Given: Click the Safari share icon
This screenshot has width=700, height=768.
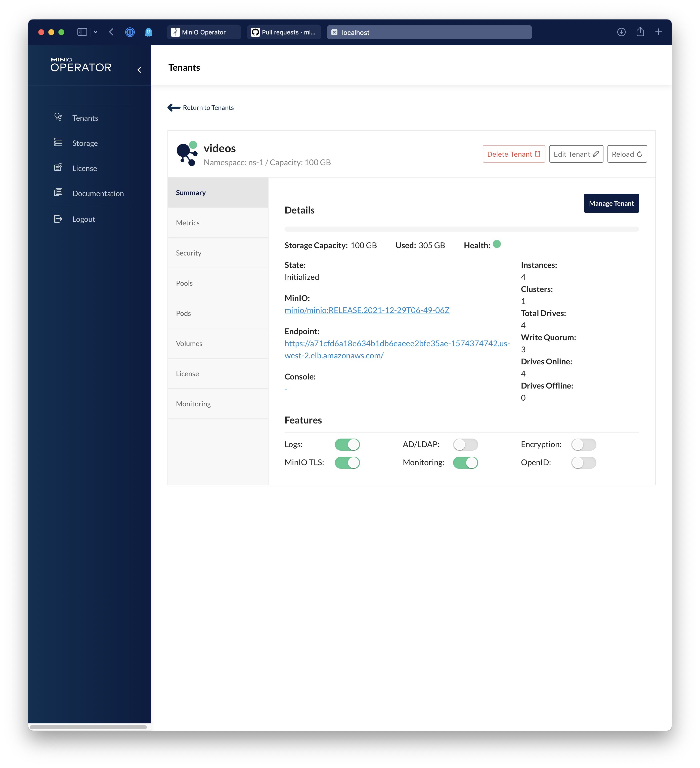Looking at the screenshot, I should pos(640,32).
